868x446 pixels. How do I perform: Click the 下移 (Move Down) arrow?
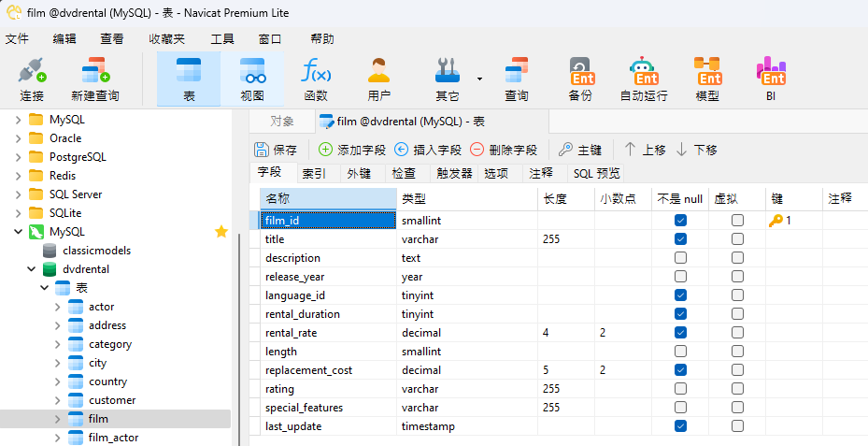681,150
